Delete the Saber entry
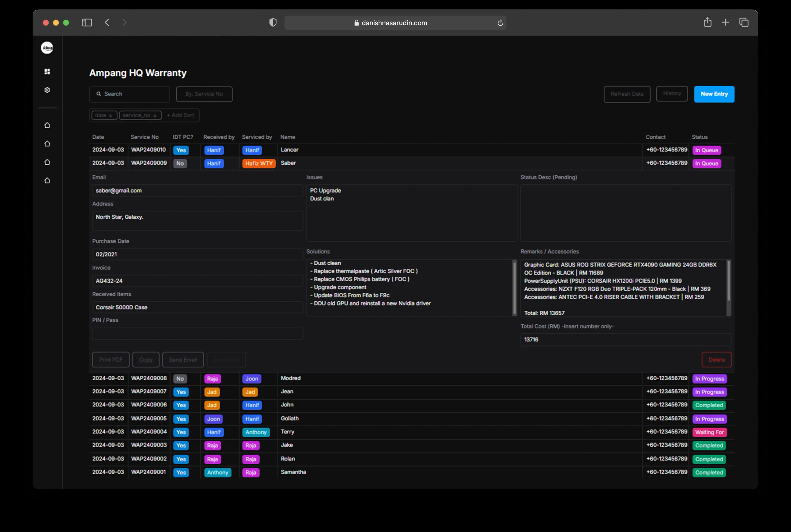 point(716,360)
